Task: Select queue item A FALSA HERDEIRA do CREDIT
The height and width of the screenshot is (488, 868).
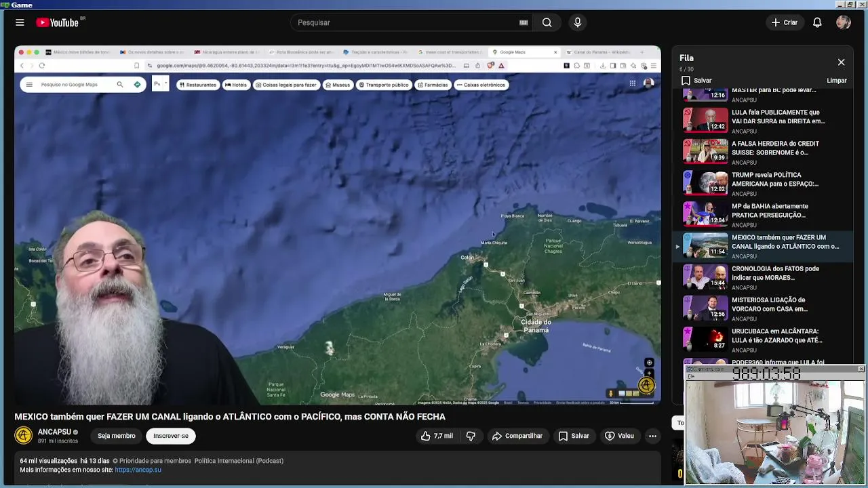Action: (x=762, y=152)
